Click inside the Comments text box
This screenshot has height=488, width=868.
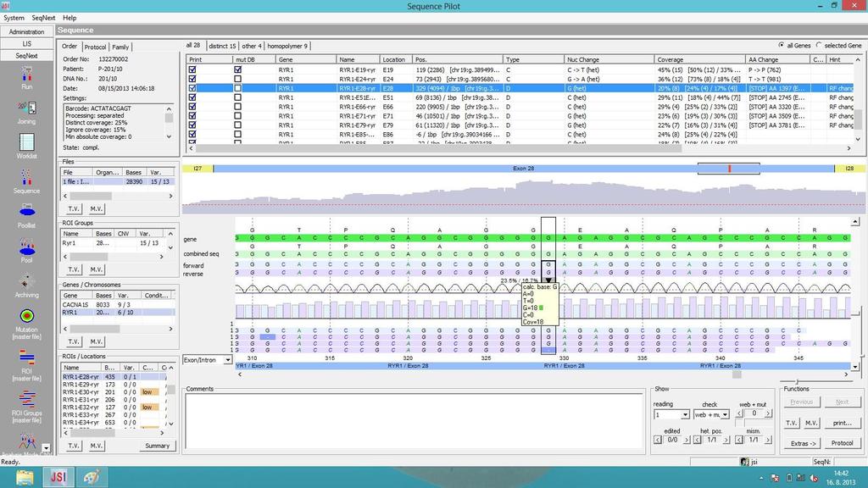pyautogui.click(x=415, y=421)
